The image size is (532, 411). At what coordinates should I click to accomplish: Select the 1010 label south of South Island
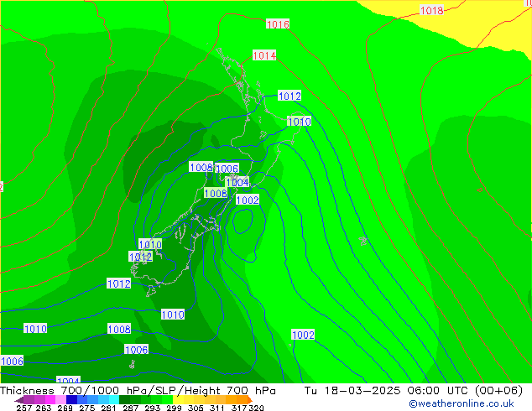[x=173, y=315]
